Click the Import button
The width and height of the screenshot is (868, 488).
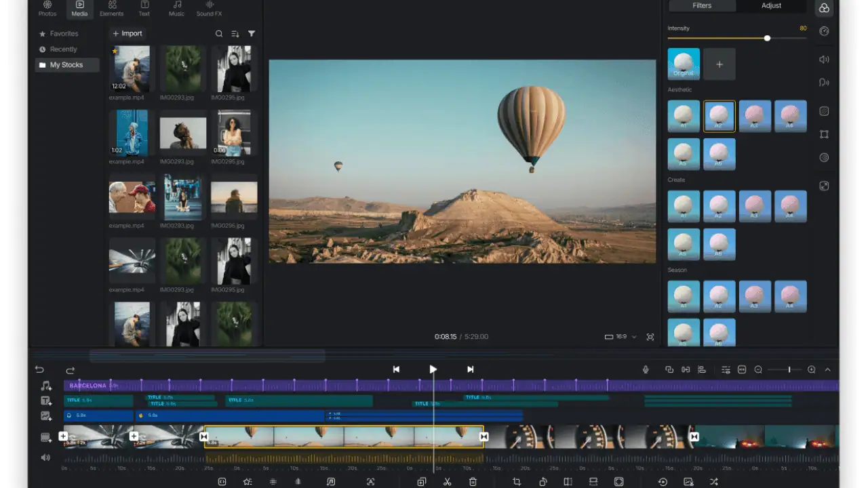(127, 33)
